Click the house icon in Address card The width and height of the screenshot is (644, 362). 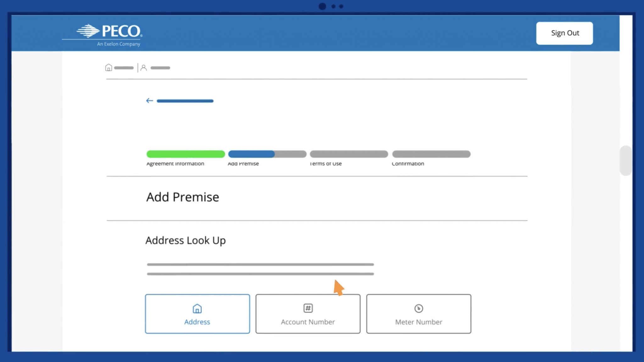coord(197,309)
